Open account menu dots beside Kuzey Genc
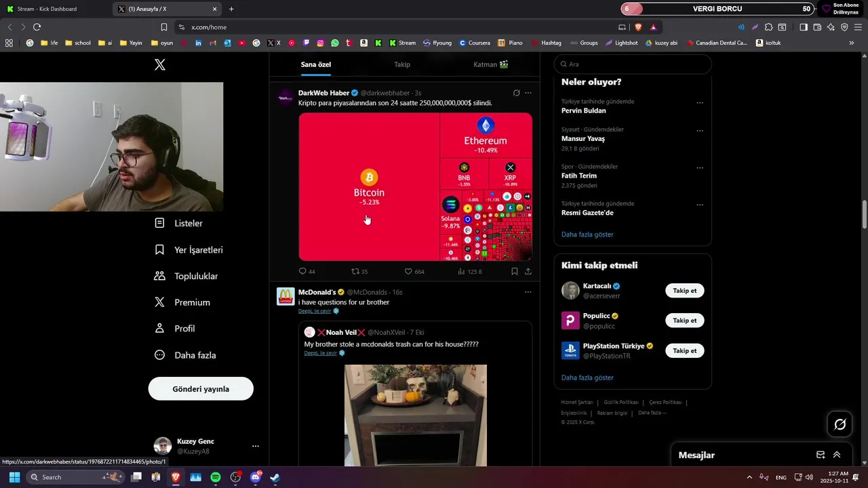868x488 pixels. (256, 446)
